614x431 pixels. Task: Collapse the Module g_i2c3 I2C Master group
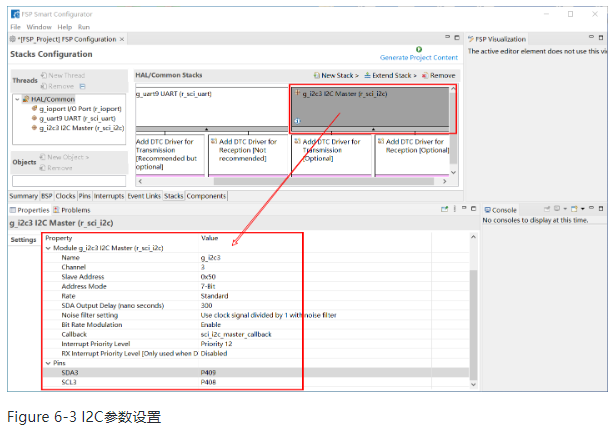tap(49, 247)
